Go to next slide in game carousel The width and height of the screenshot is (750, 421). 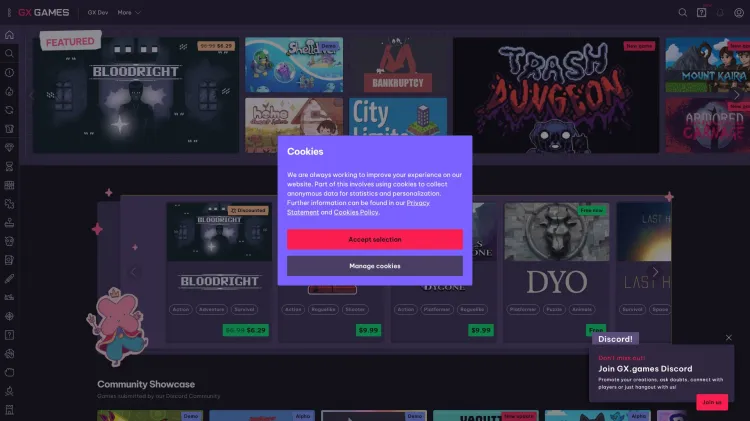pyautogui.click(x=656, y=271)
